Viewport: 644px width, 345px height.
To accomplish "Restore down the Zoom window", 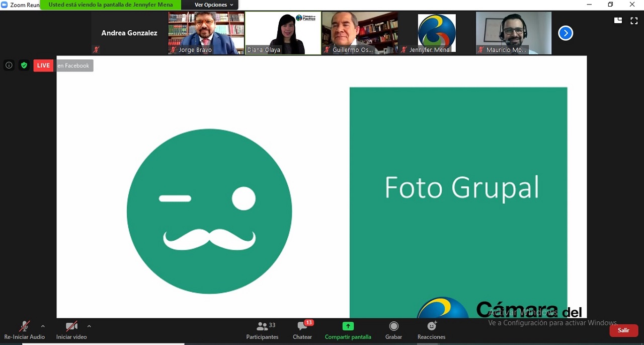I will click(x=611, y=5).
